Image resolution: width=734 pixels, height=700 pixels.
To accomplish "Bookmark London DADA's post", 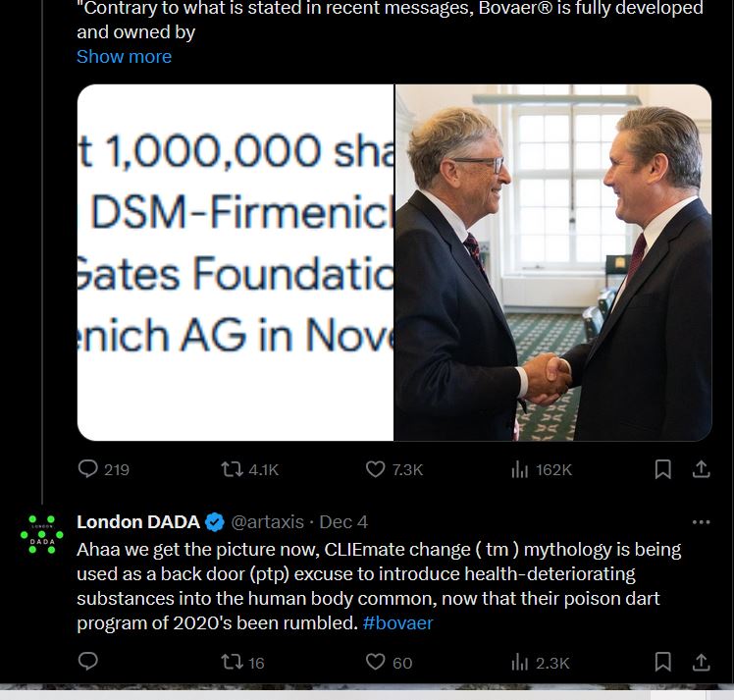I will 663,662.
